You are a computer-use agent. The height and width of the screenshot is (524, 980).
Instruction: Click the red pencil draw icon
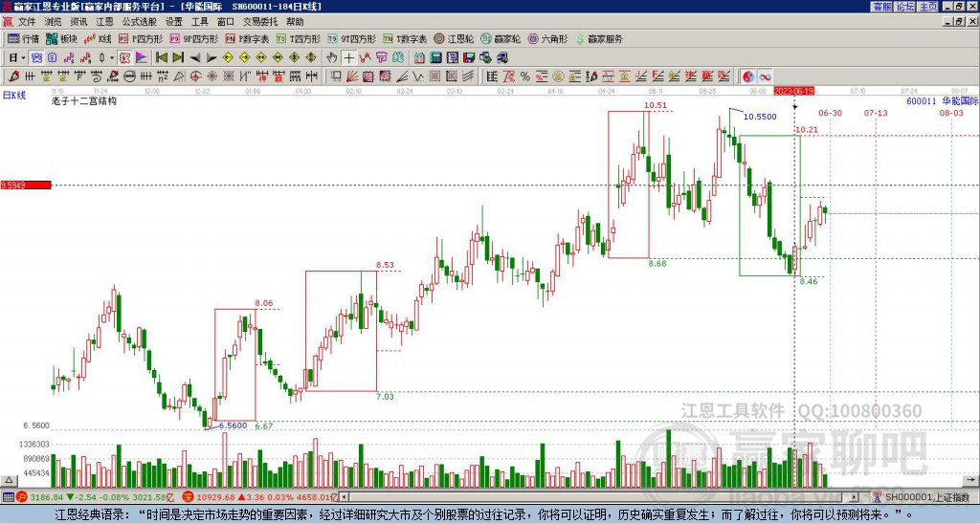click(x=13, y=76)
